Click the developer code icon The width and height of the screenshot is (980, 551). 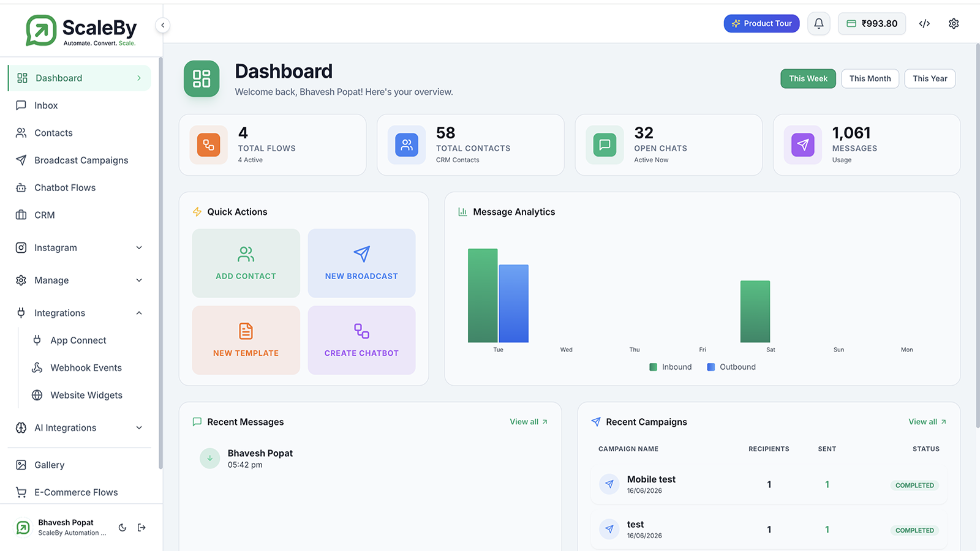pyautogui.click(x=924, y=24)
